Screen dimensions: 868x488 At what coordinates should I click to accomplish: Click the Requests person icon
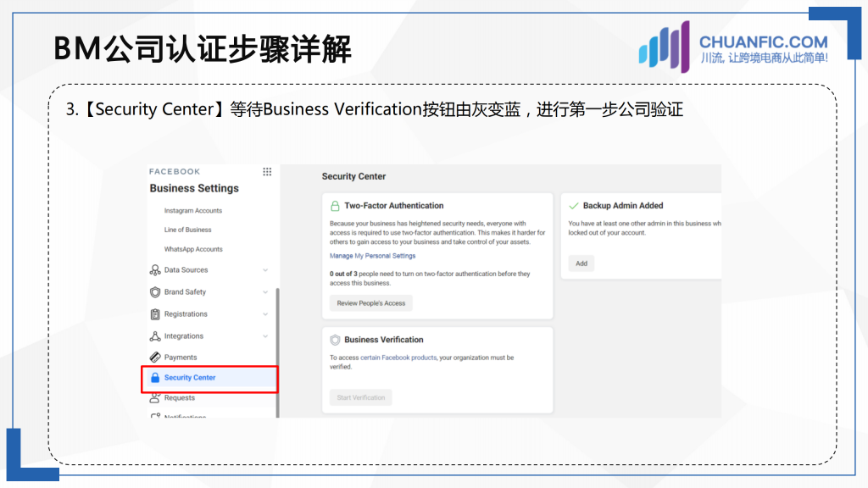pyautogui.click(x=155, y=398)
